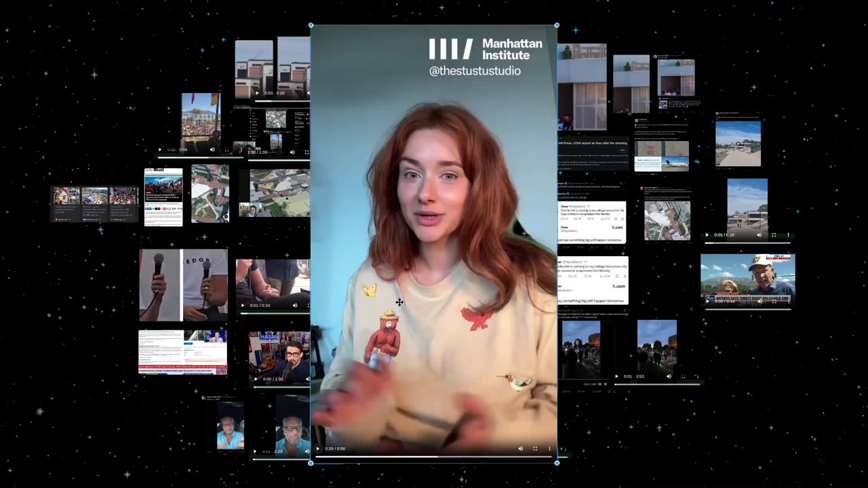Click bottom-right selection handle of main video
868x488 pixels.
(x=557, y=463)
